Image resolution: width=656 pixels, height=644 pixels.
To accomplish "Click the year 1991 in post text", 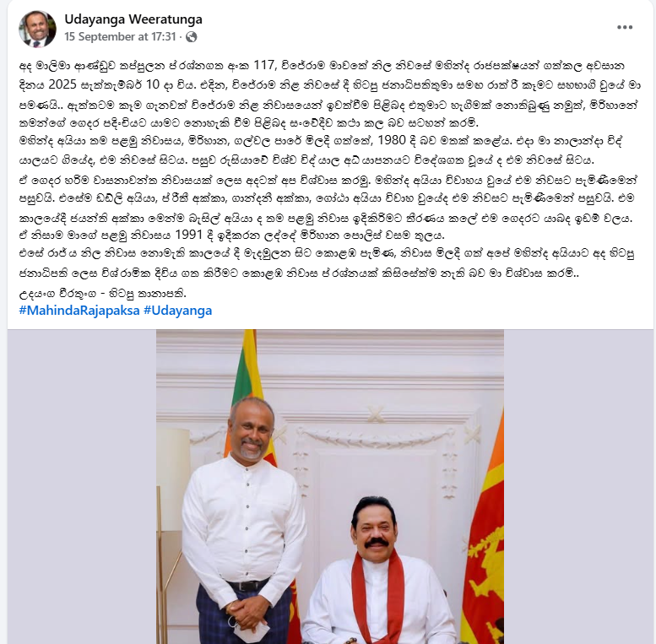I will [188, 235].
